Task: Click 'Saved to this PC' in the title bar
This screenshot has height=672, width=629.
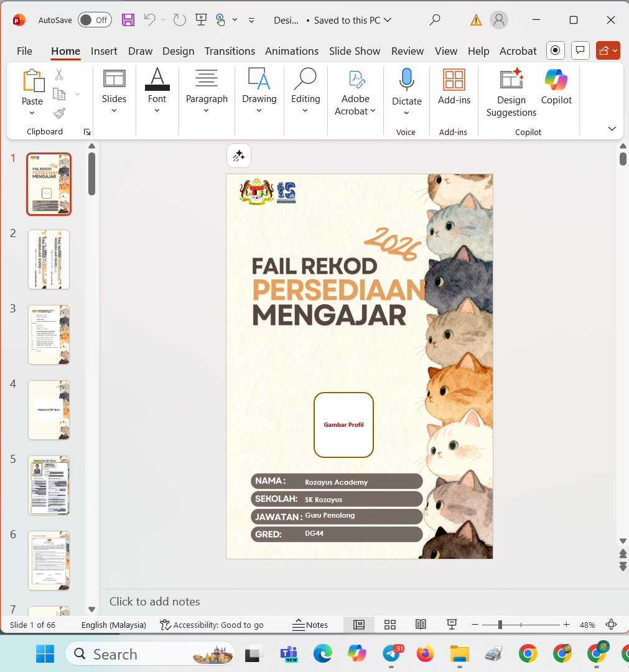Action: point(348,20)
